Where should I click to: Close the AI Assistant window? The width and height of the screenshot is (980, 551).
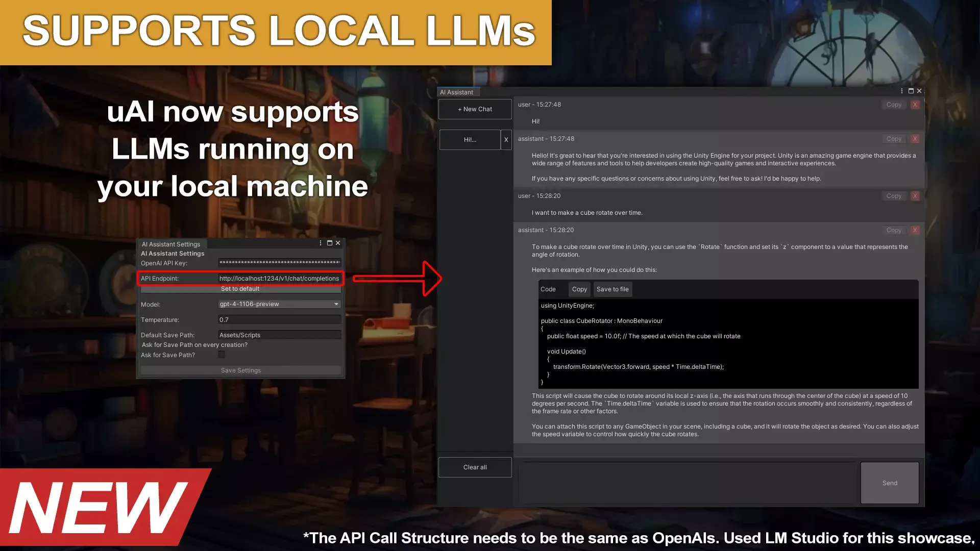[x=919, y=91]
